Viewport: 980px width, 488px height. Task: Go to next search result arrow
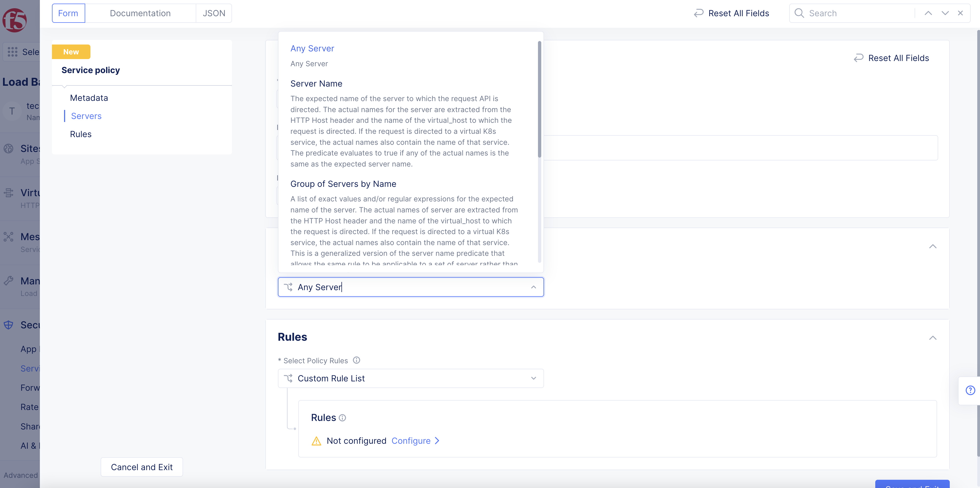point(945,13)
